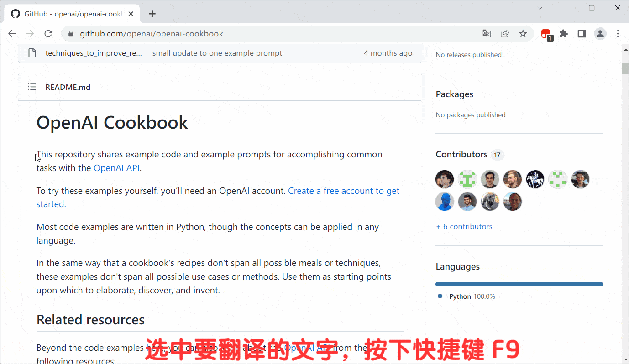
Task: Click the '4 months ago' timestamp
Action: click(388, 53)
